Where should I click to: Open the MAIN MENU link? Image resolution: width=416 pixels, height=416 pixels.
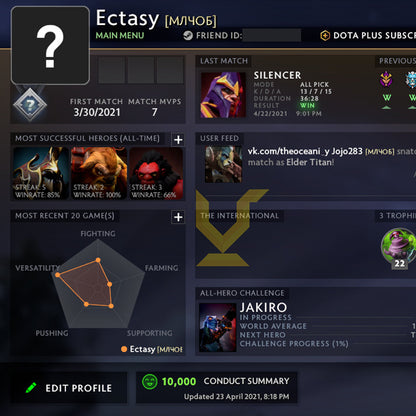point(120,35)
